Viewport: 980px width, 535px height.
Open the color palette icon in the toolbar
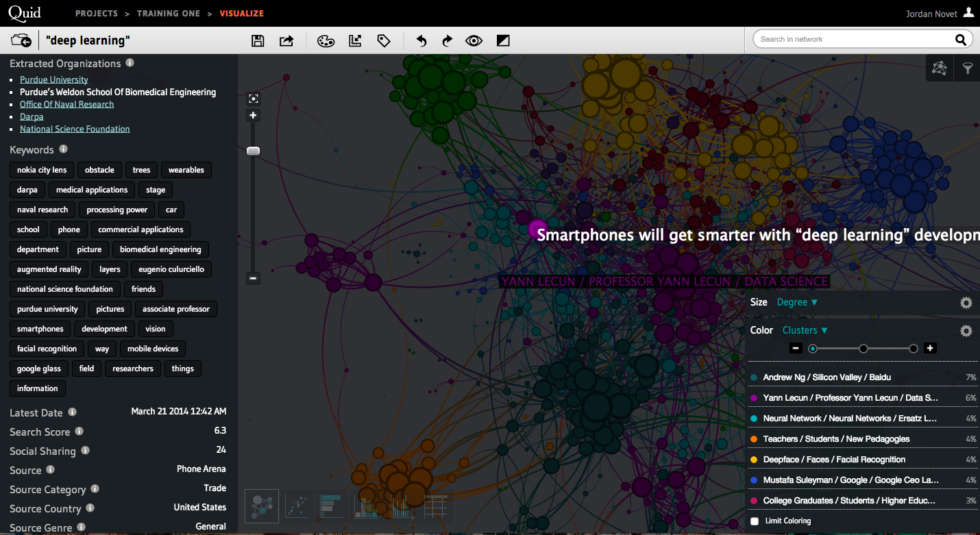[x=326, y=41]
